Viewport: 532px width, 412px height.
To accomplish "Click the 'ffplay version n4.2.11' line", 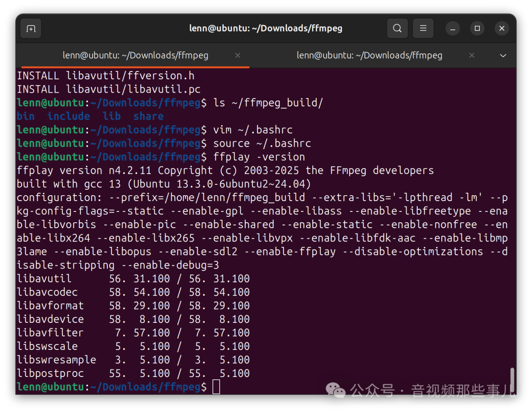I will 225,171.
